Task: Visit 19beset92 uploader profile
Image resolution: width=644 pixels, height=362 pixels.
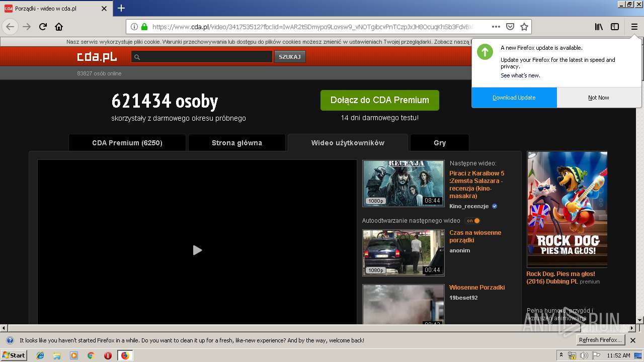Action: [463, 298]
